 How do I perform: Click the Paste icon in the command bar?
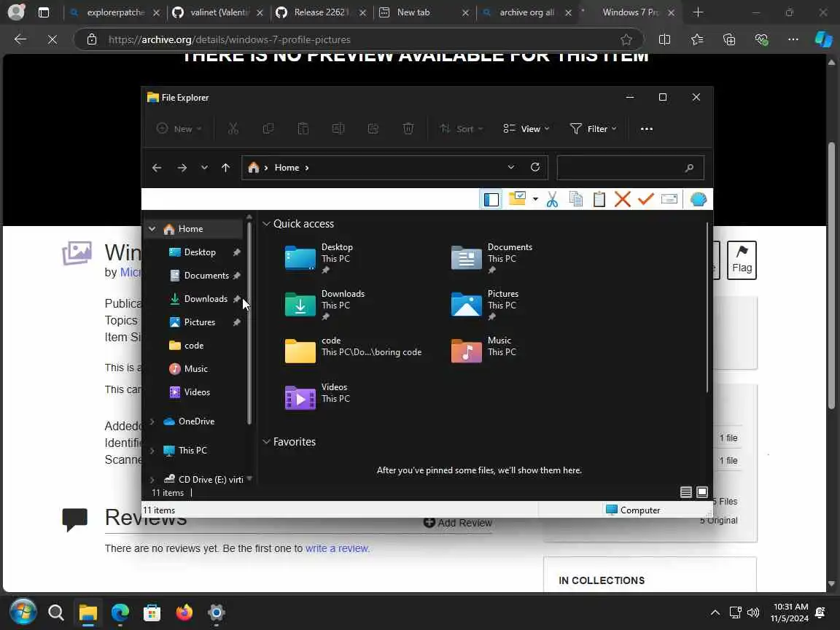pyautogui.click(x=303, y=128)
